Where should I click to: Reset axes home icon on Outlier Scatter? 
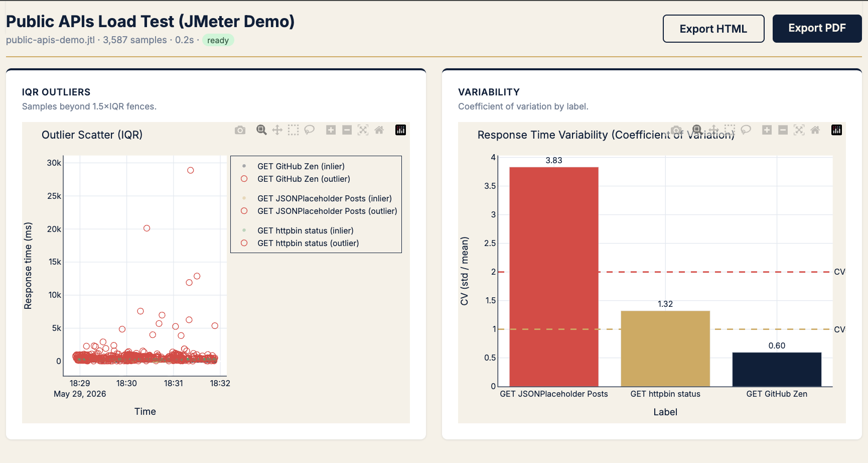click(x=379, y=130)
